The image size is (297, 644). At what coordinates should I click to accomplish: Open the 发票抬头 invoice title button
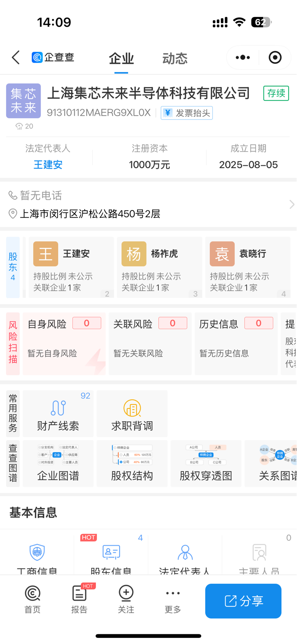click(x=187, y=113)
